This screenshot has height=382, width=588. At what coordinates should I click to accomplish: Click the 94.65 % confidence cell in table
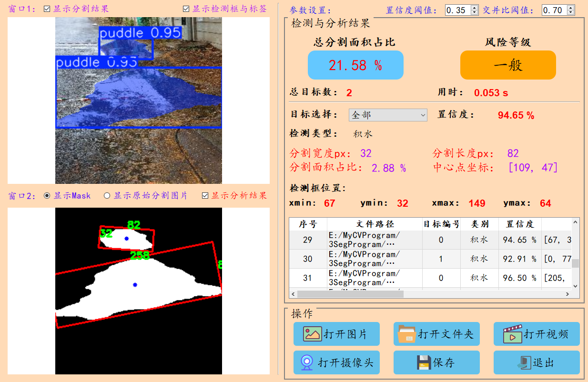coord(520,240)
